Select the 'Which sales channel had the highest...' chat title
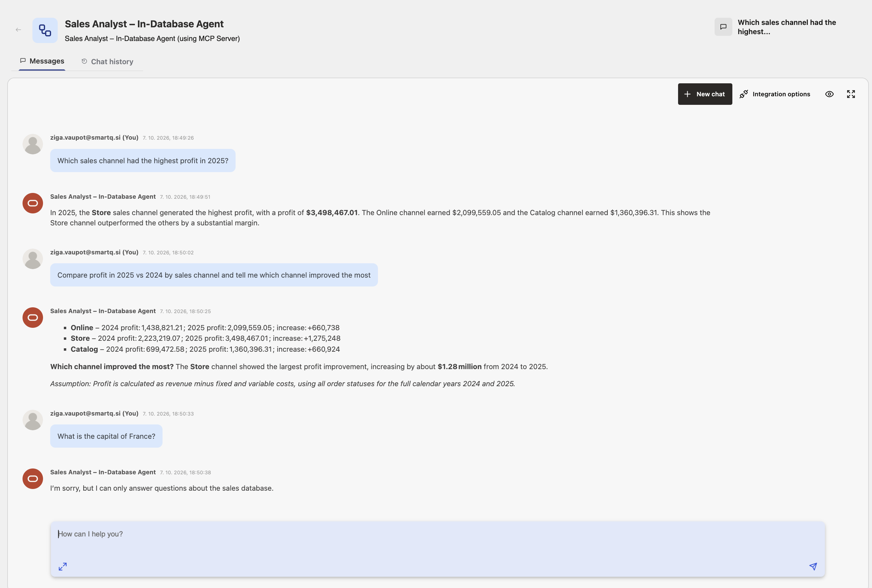Screen dimensions: 872x588 787,27
